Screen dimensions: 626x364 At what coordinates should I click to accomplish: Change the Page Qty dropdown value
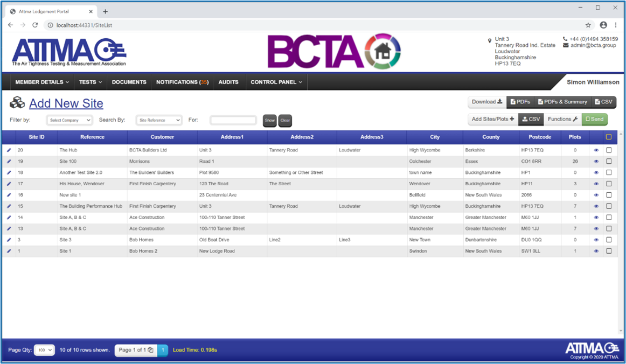click(44, 349)
